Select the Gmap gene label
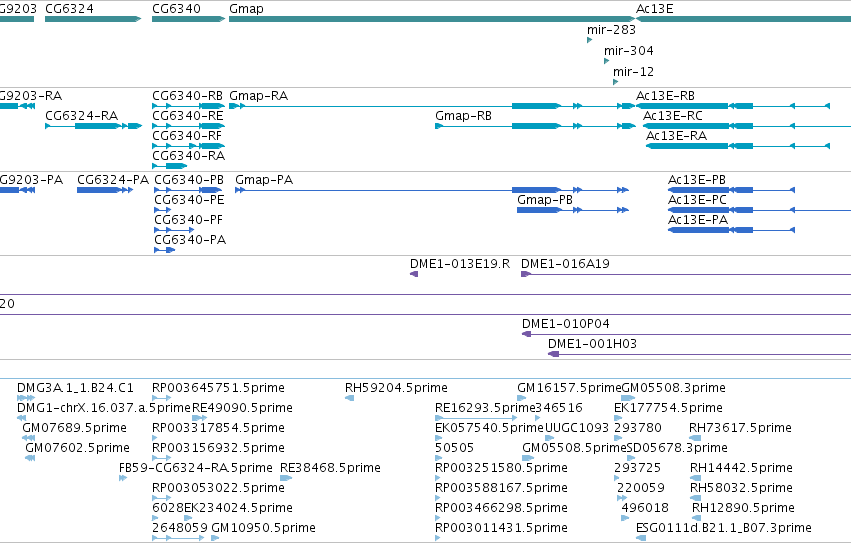The image size is (851, 543). click(246, 9)
